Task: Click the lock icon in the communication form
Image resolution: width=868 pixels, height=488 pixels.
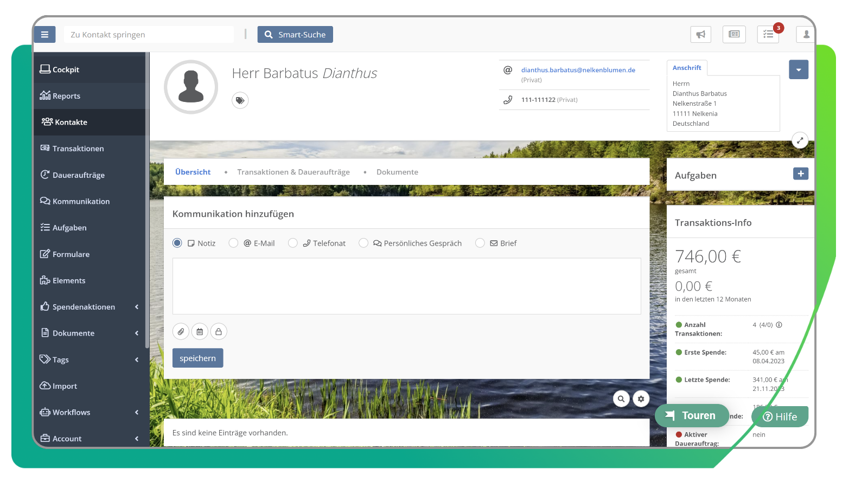Action: tap(219, 331)
